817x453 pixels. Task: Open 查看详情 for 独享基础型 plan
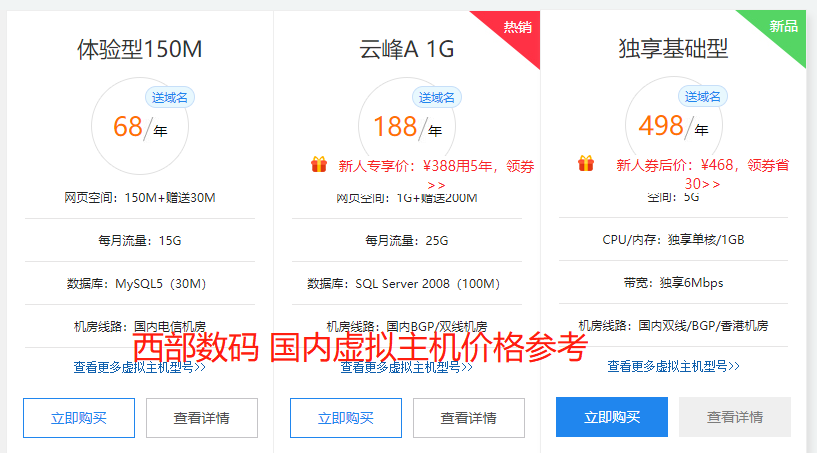(735, 417)
